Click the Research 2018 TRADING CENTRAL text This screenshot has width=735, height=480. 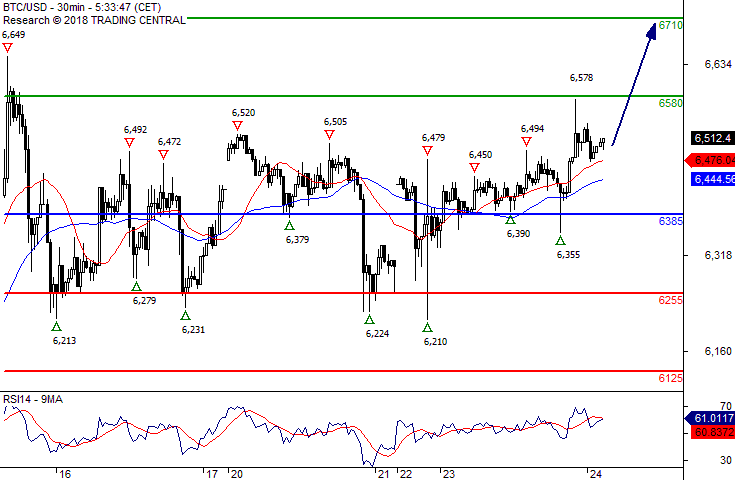click(x=94, y=20)
